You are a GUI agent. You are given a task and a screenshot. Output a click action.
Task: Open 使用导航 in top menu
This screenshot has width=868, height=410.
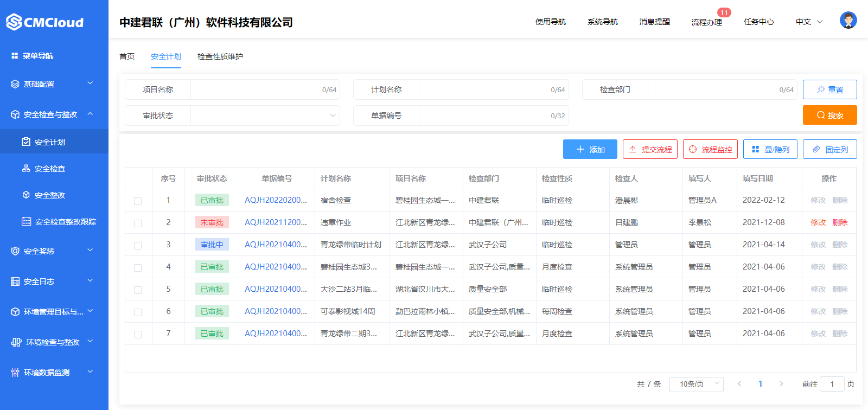tap(551, 22)
